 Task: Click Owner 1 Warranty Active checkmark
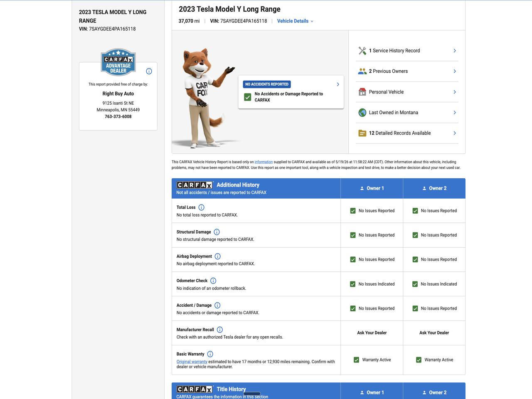(356, 360)
